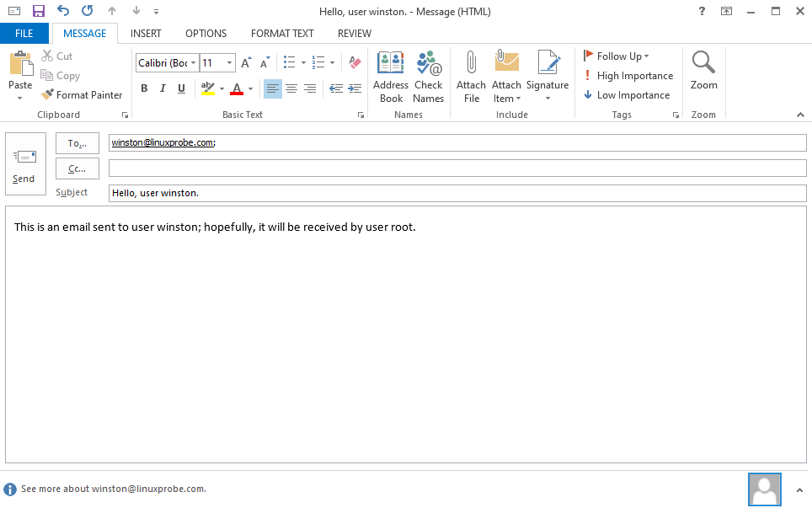Select the Format Painter tool
The image size is (812, 508).
82,95
